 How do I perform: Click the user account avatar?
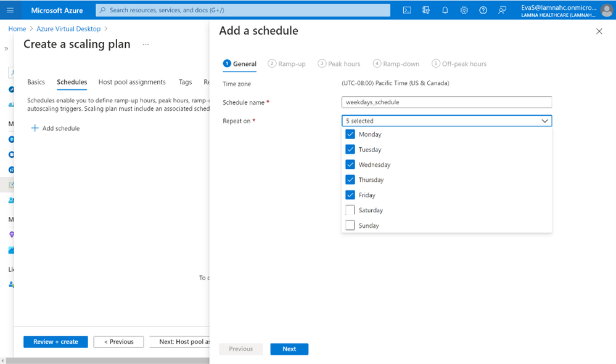point(606,10)
